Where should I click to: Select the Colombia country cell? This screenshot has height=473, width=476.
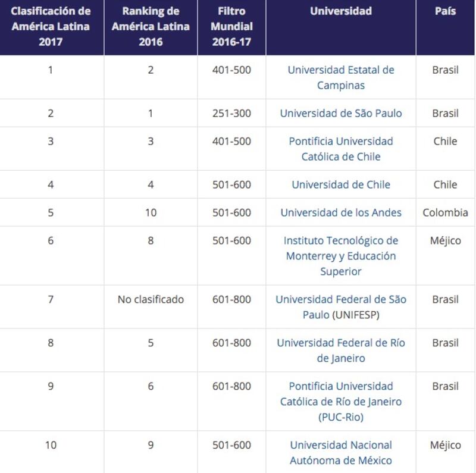pyautogui.click(x=445, y=212)
